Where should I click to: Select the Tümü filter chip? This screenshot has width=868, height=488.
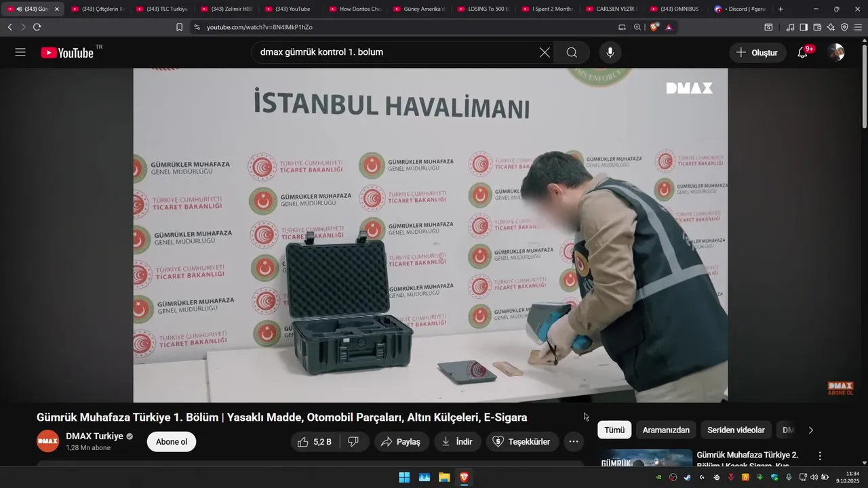pyautogui.click(x=614, y=430)
